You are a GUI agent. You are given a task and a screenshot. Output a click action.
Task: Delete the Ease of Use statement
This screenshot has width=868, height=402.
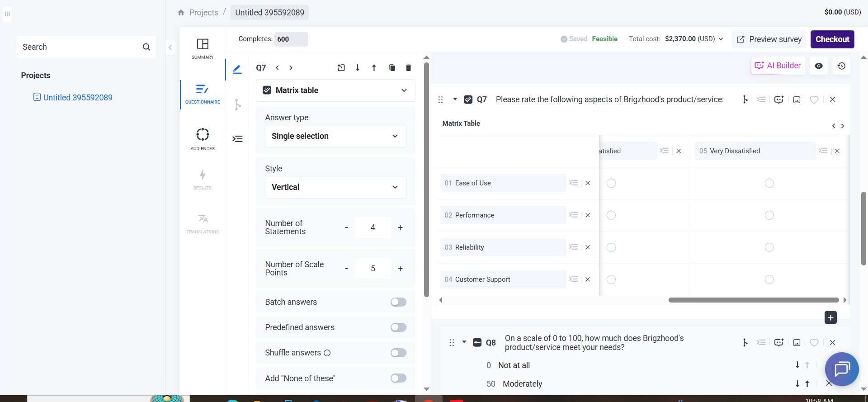click(x=588, y=183)
